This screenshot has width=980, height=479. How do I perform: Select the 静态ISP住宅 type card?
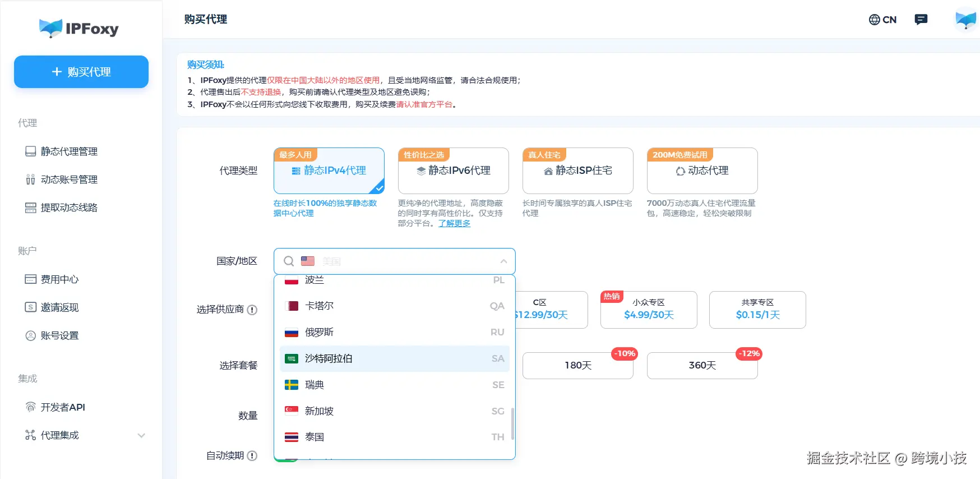pos(578,171)
